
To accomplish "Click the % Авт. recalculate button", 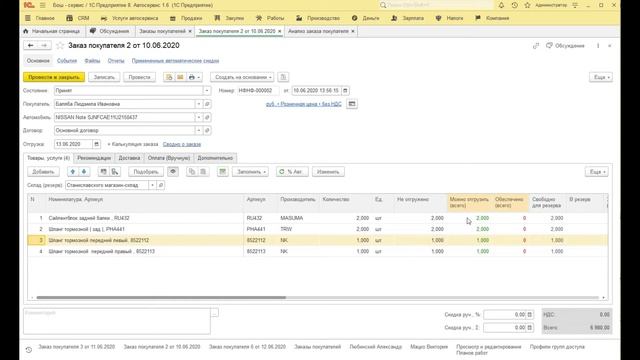I will pyautogui.click(x=292, y=172).
